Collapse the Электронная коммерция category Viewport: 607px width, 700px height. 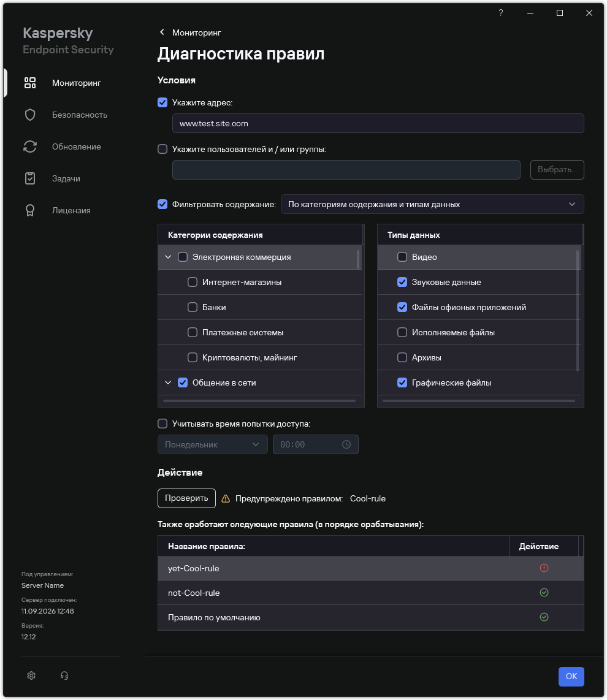(x=168, y=257)
